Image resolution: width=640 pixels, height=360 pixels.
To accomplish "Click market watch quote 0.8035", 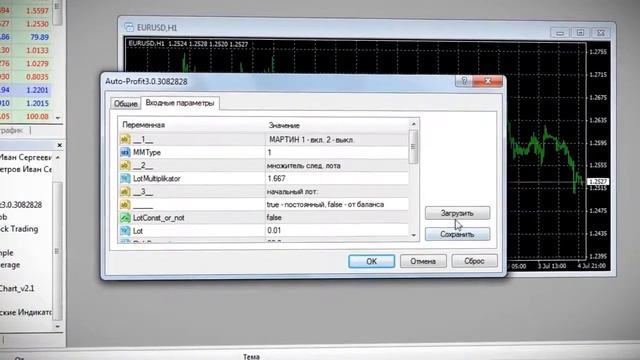I will 37,77.
